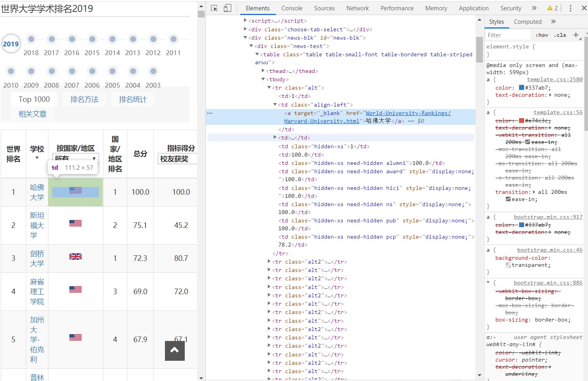The width and height of the screenshot is (588, 381).
Task: Toggle the .cls class editor button
Action: (560, 35)
